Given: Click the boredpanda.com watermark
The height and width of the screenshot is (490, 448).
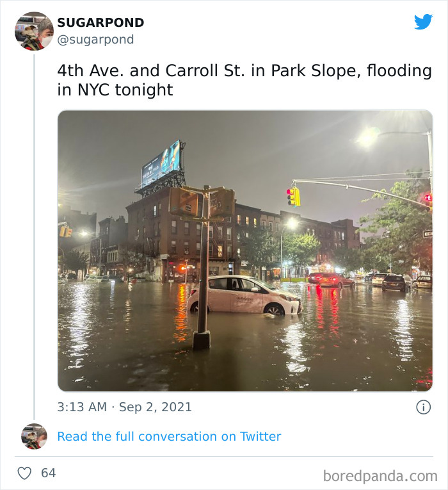Looking at the screenshot, I should 380,476.
